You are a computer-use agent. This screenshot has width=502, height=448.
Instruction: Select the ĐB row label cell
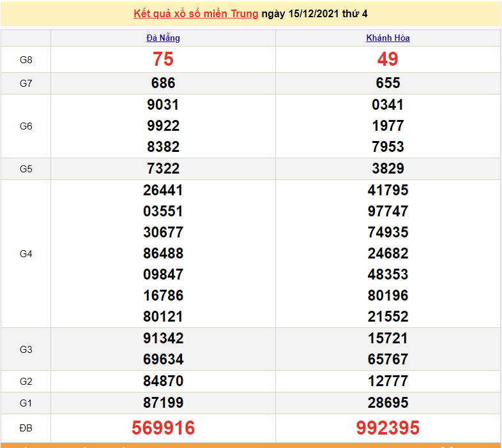[26, 428]
